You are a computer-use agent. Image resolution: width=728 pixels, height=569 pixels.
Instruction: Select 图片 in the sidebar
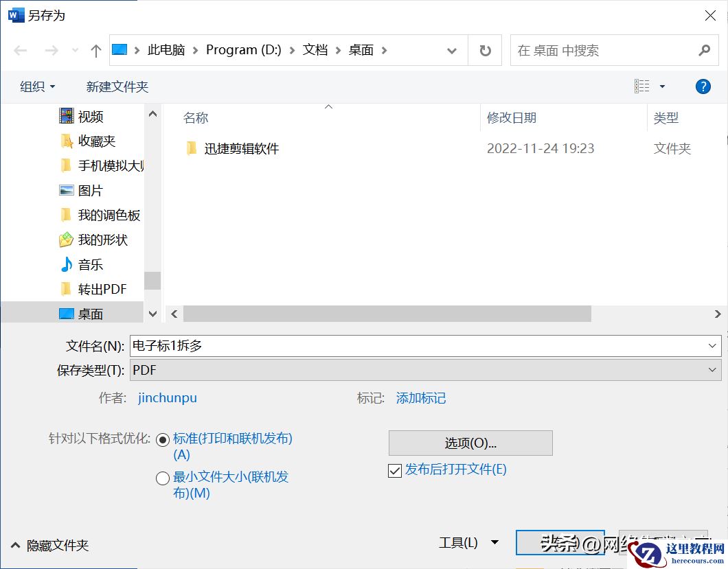point(89,190)
